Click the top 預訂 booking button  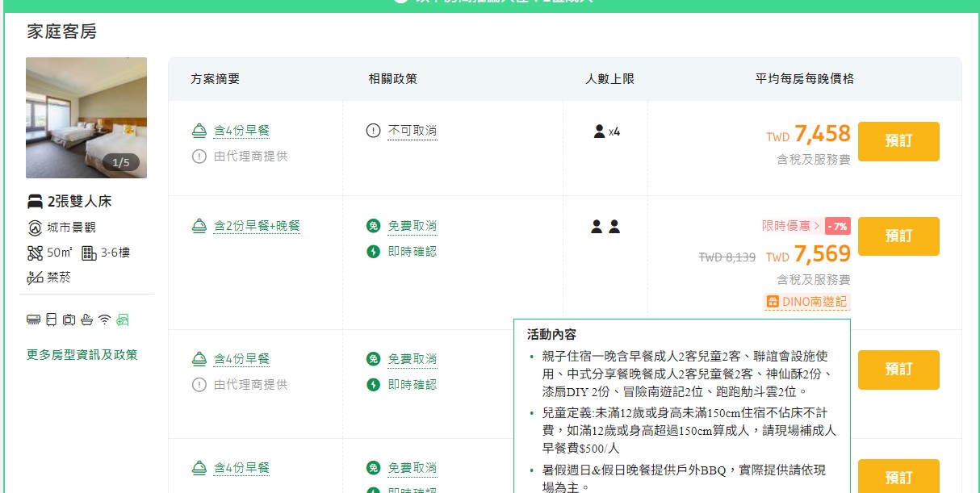coord(898,140)
